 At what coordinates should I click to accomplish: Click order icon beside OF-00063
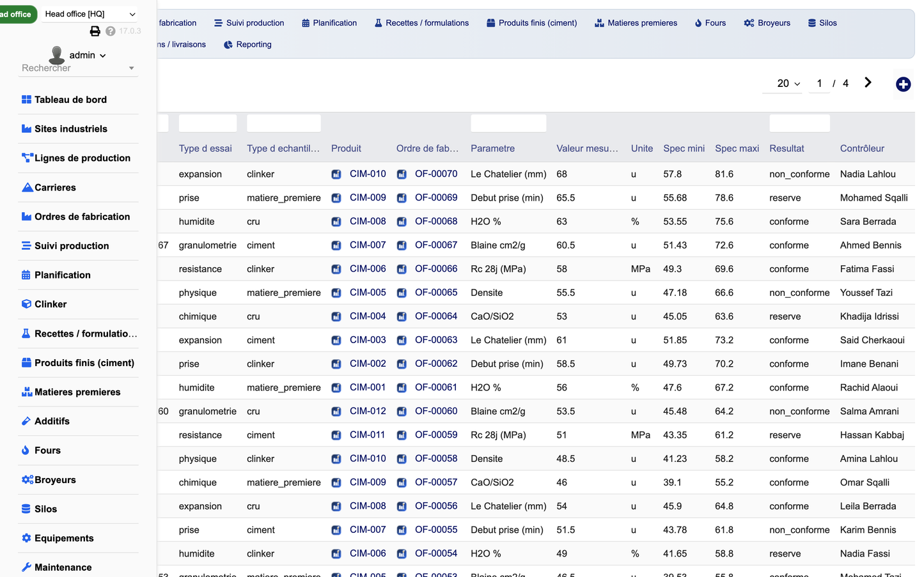pyautogui.click(x=402, y=340)
